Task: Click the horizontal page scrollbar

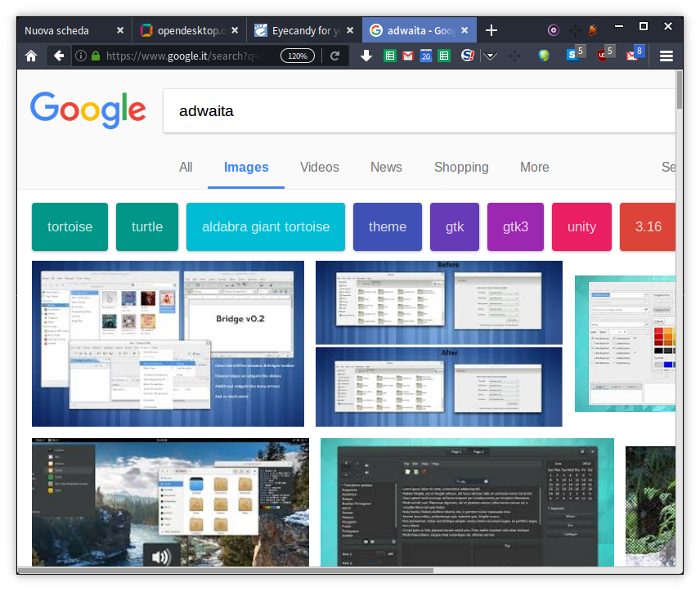Action: click(226, 570)
